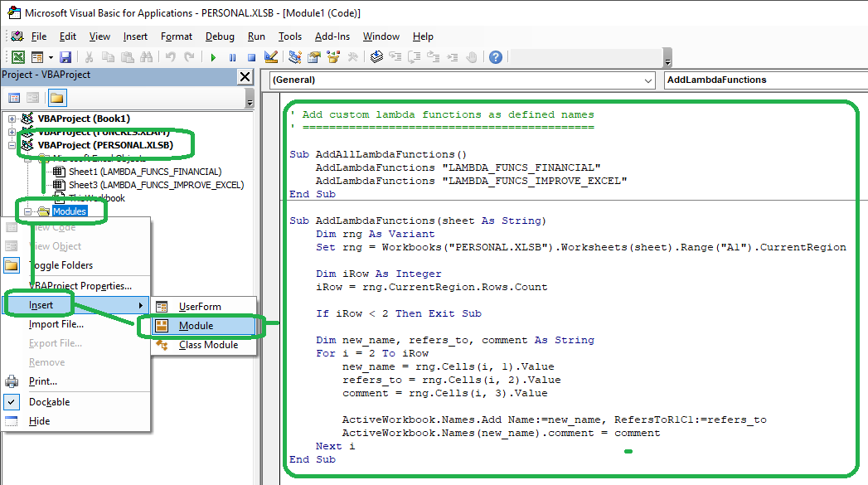Open the Object Browser icon
Viewport: 868px width, 485px height.
332,56
